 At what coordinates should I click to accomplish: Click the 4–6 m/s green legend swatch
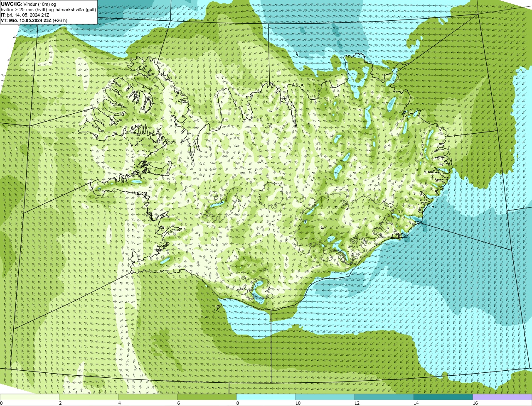[x=148, y=397]
